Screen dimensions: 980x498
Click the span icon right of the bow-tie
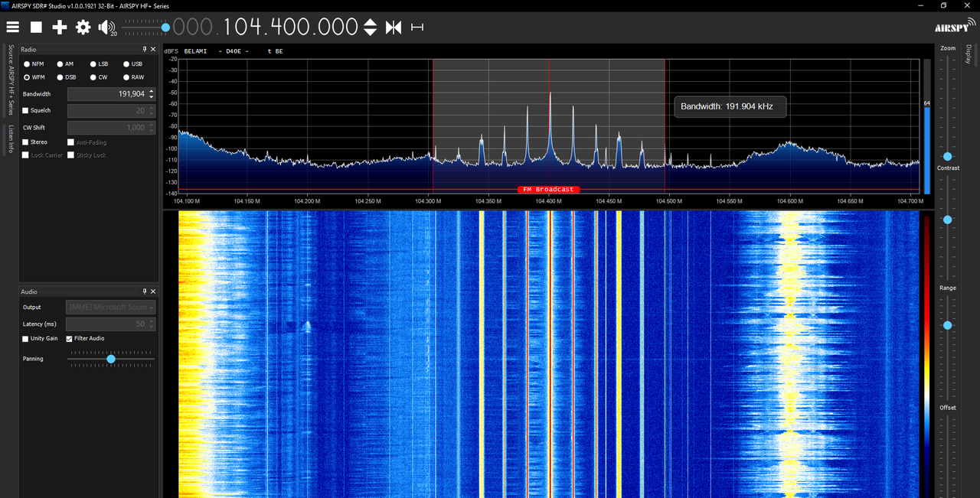(417, 28)
